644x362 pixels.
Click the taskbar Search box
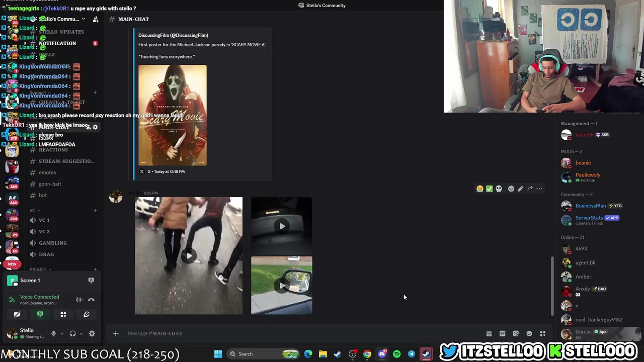[264, 354]
